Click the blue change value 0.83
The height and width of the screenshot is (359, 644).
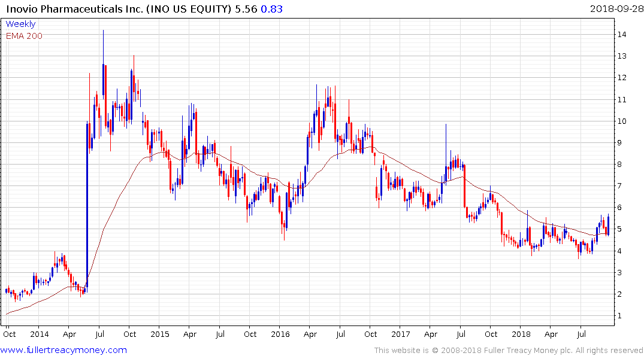pos(271,9)
